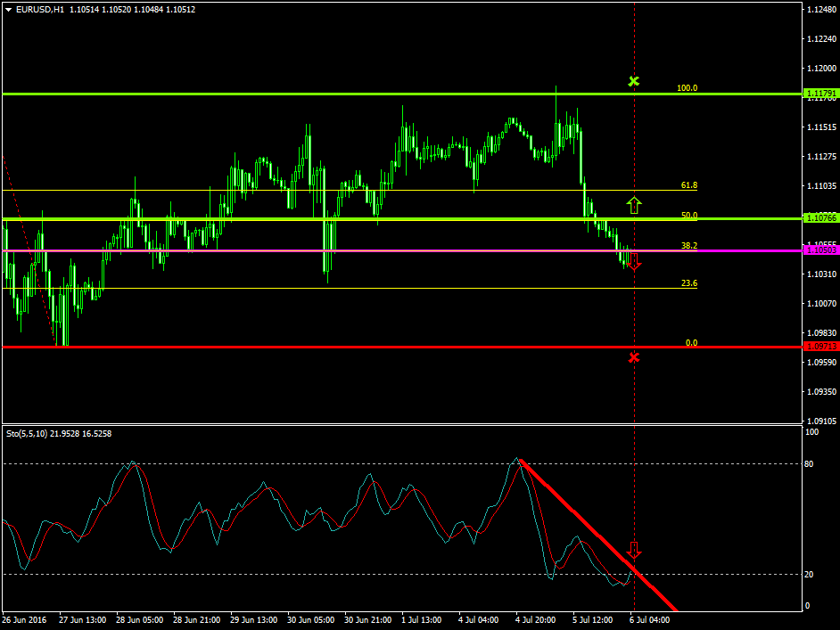Image resolution: width=840 pixels, height=630 pixels.
Task: Open the chart menu triangle beside EURUSD,H1
Action: click(x=8, y=9)
